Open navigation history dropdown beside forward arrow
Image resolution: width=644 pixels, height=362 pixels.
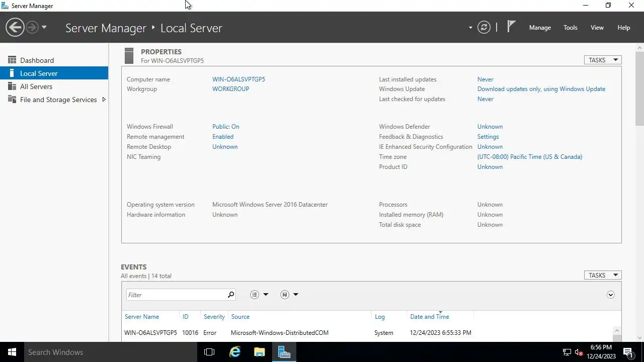(44, 27)
